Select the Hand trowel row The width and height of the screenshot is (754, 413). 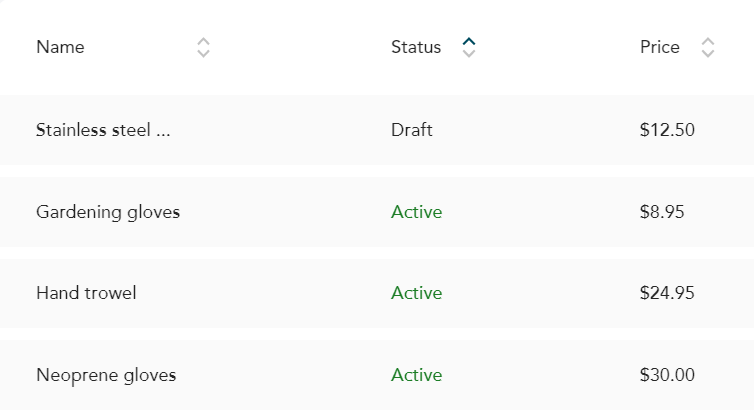tap(377, 293)
